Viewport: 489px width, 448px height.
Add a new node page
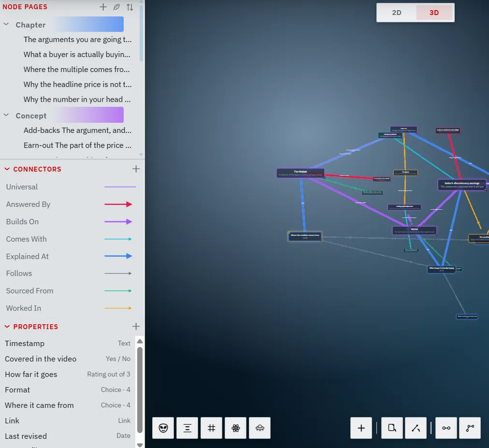pos(103,7)
